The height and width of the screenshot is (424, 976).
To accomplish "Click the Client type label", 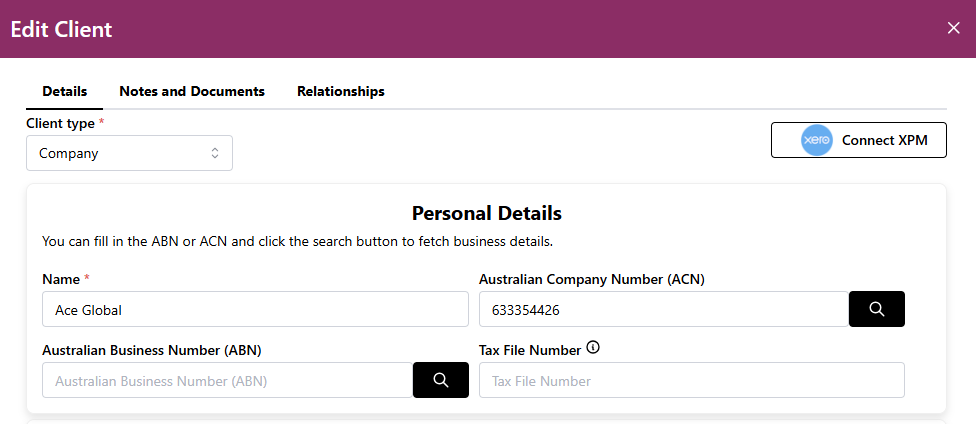I will click(60, 123).
